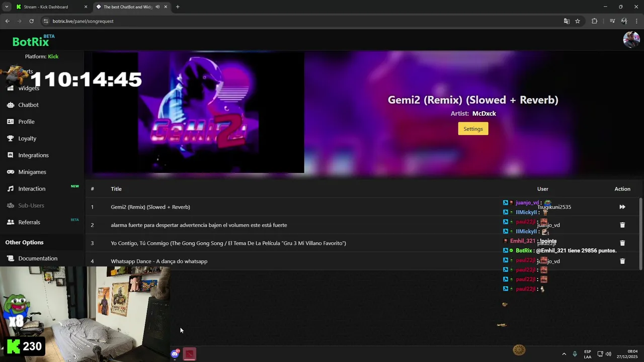Open the volume control in taskbar
Screen dimensions: 644x362
(x=608, y=354)
